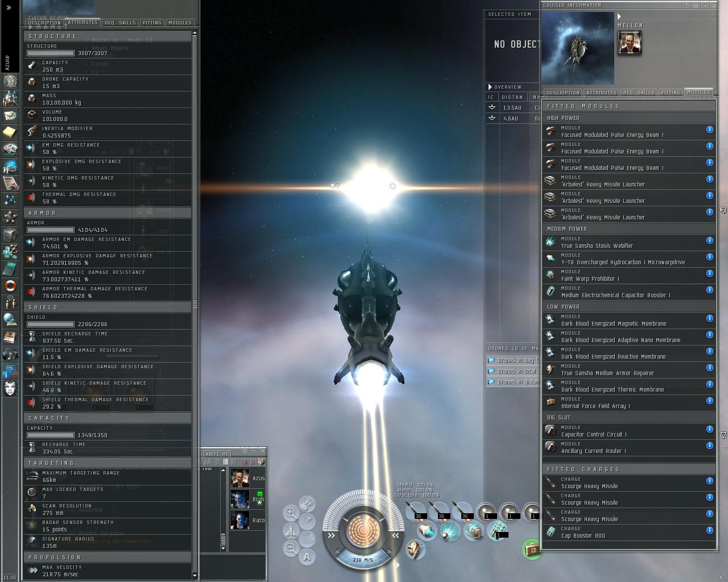Open EVE Mail envelope icon
Image resolution: width=728 pixels, height=582 pixels.
[x=10, y=115]
